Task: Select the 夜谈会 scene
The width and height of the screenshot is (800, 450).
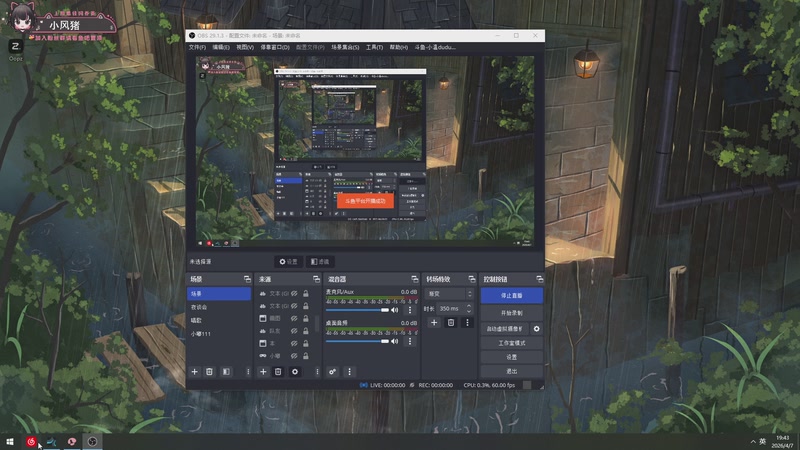Action: (x=219, y=307)
